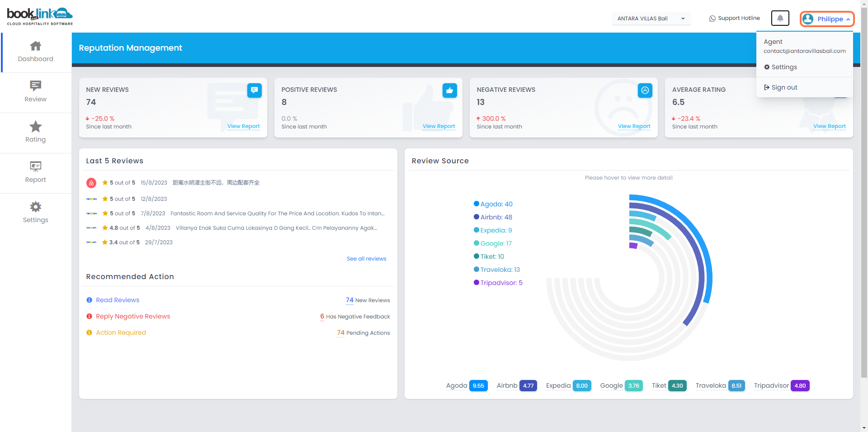Select Tiket: 10 legend entry
The height and width of the screenshot is (432, 868).
(489, 256)
